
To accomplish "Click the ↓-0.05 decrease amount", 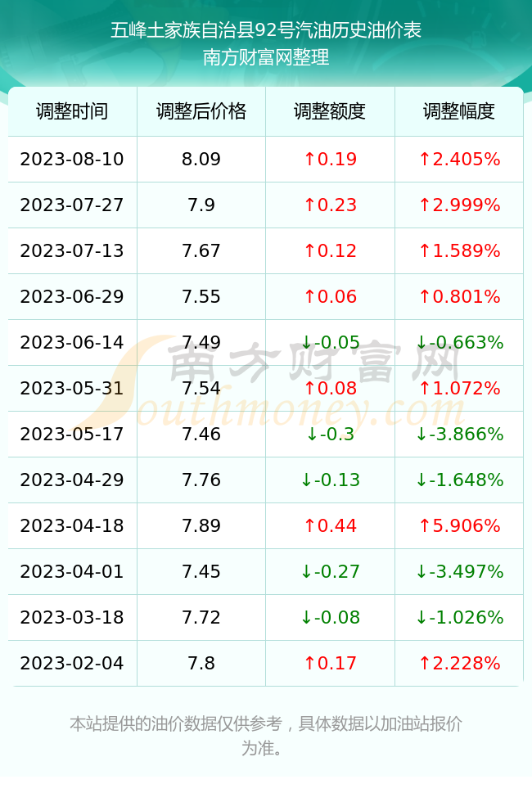I will [330, 342].
